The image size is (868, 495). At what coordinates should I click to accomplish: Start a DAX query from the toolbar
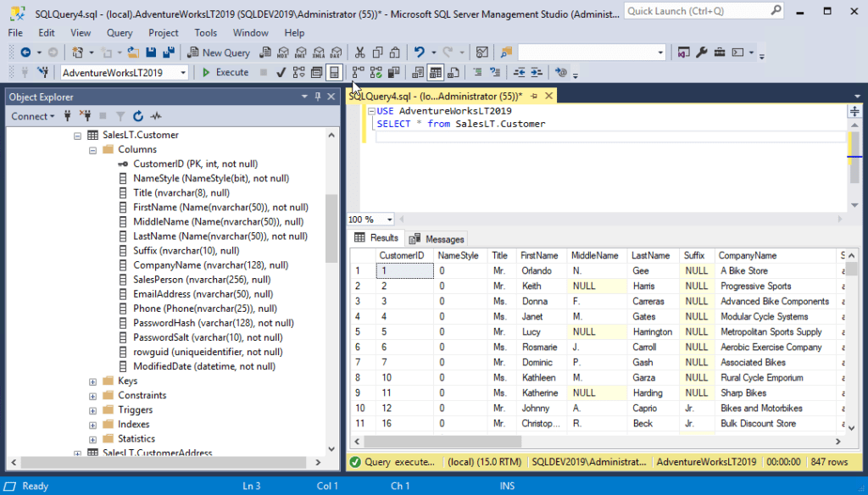336,53
